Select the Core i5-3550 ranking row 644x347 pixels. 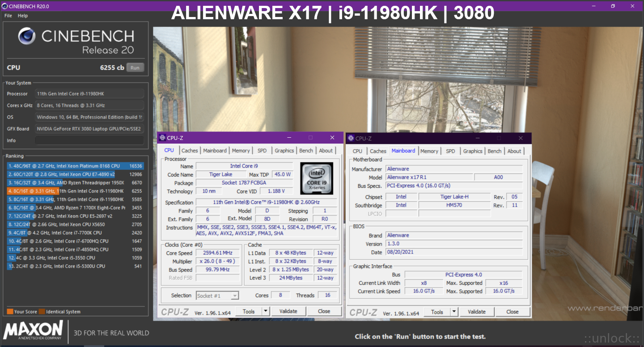point(75,258)
